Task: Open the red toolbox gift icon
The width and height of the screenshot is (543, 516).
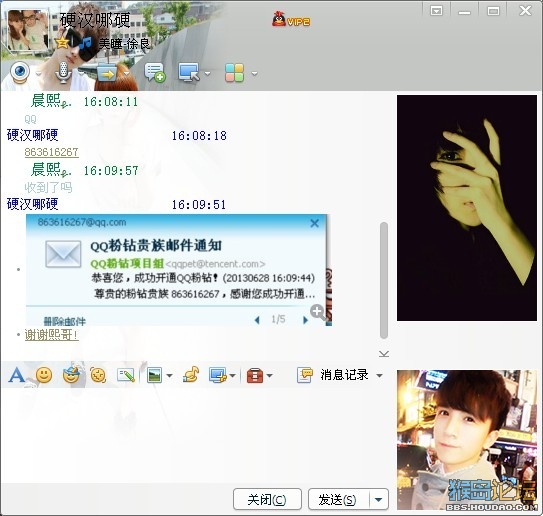Action: point(255,375)
